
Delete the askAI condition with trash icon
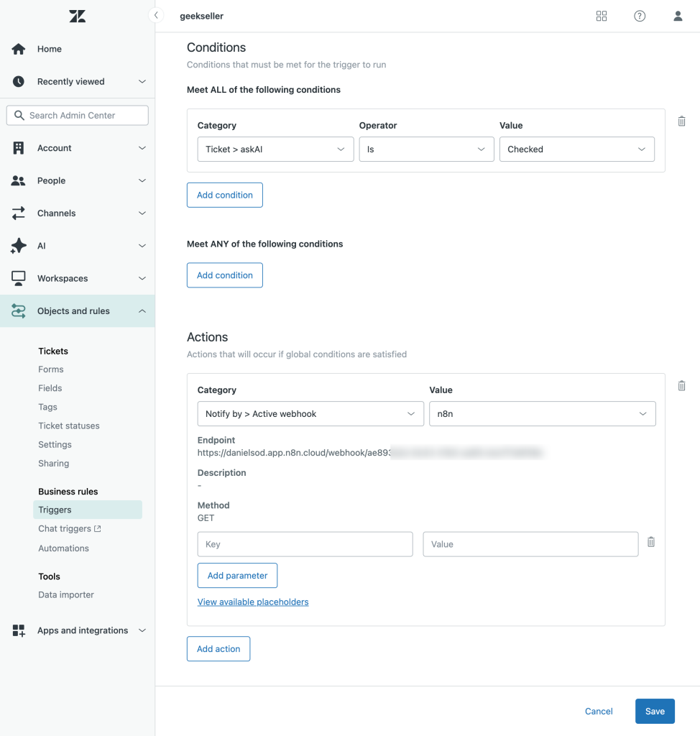(681, 121)
